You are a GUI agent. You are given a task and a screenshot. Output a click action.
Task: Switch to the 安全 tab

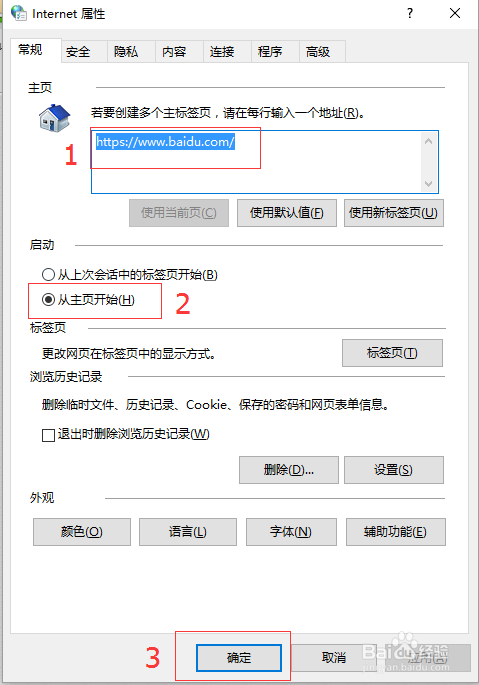[78, 52]
